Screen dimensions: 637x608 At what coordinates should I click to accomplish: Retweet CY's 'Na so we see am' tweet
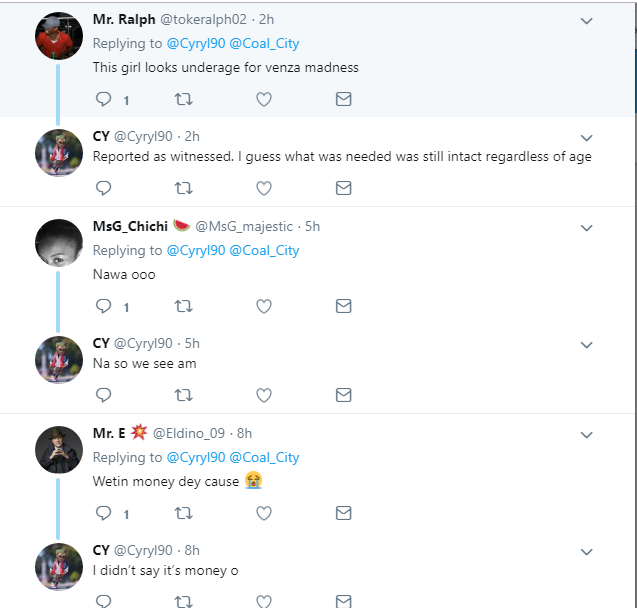184,395
